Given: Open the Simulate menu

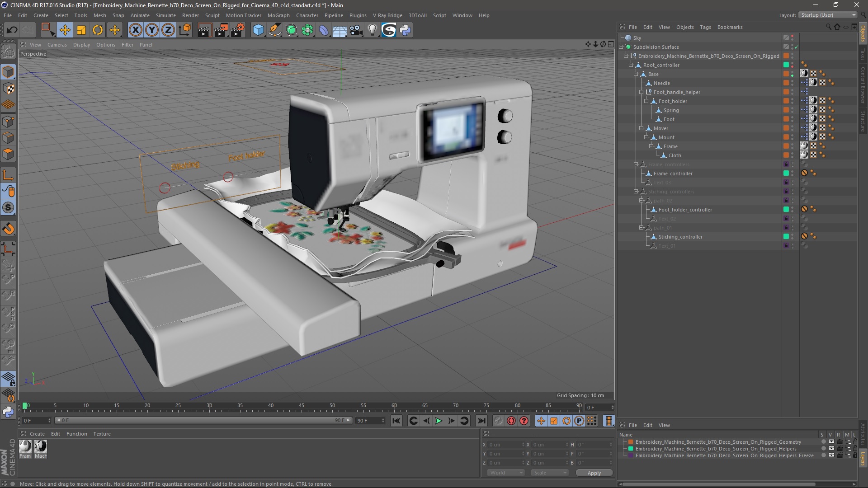Looking at the screenshot, I should 165,15.
